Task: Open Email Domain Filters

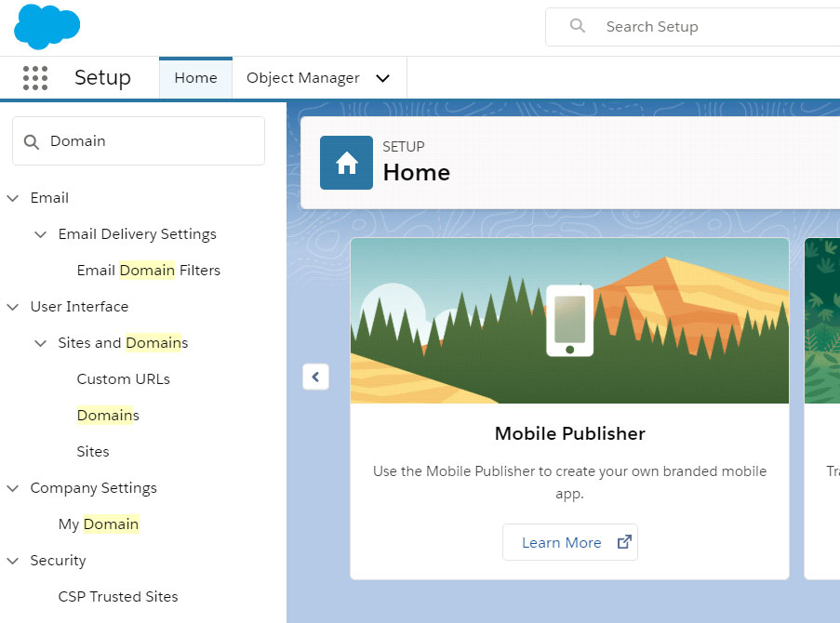Action: [x=148, y=271]
